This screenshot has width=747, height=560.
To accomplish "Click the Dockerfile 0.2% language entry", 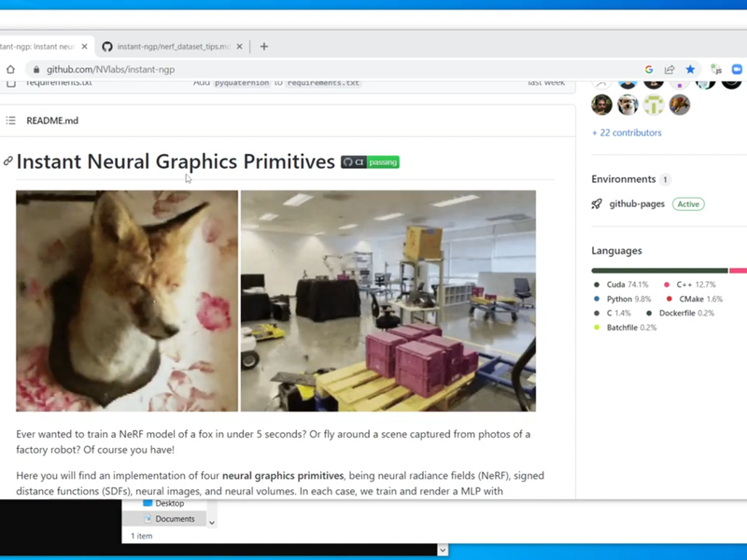I will coord(681,313).
